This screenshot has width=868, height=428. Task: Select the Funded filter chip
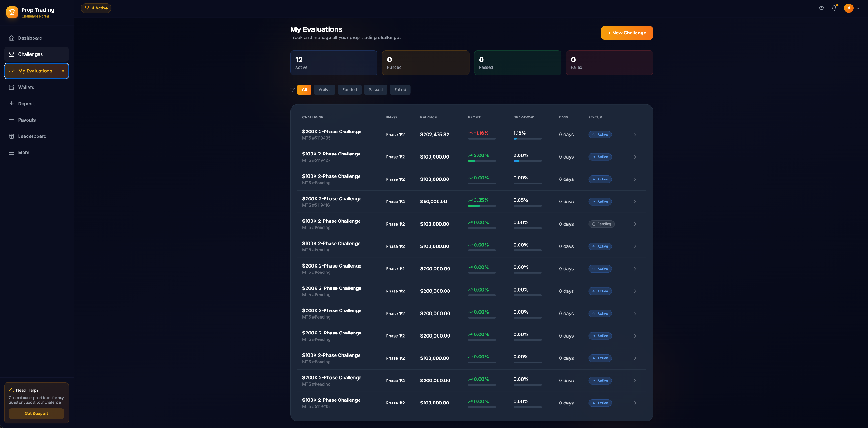pos(349,90)
